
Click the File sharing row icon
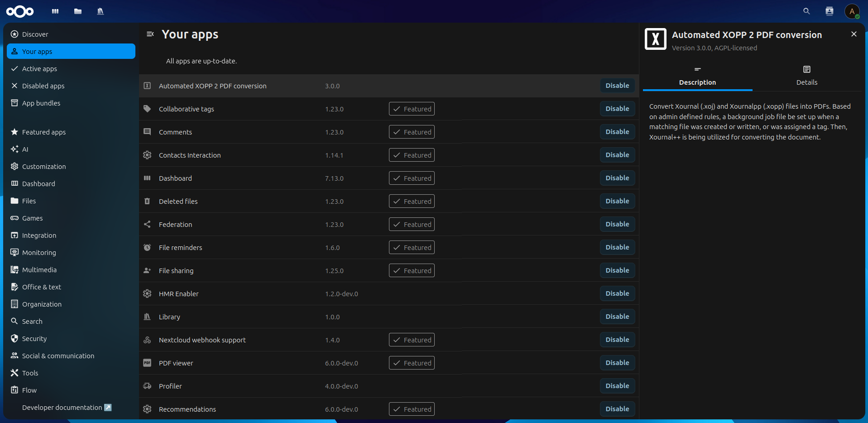[x=147, y=270]
